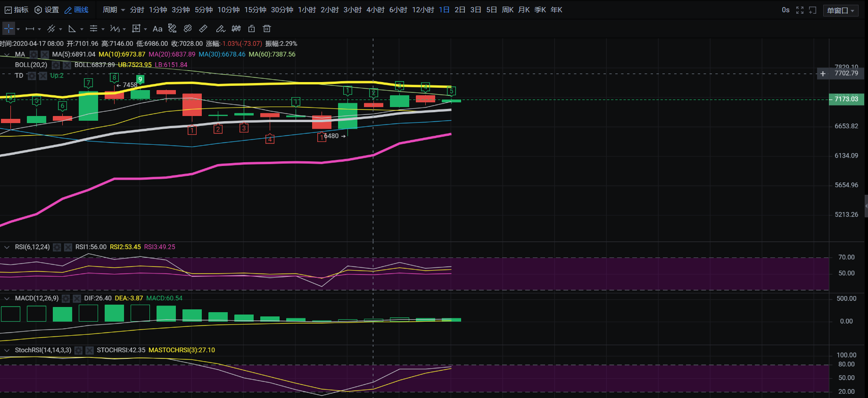868x398 pixels.
Task: Click the trash icon to delete drawings
Action: 267,29
